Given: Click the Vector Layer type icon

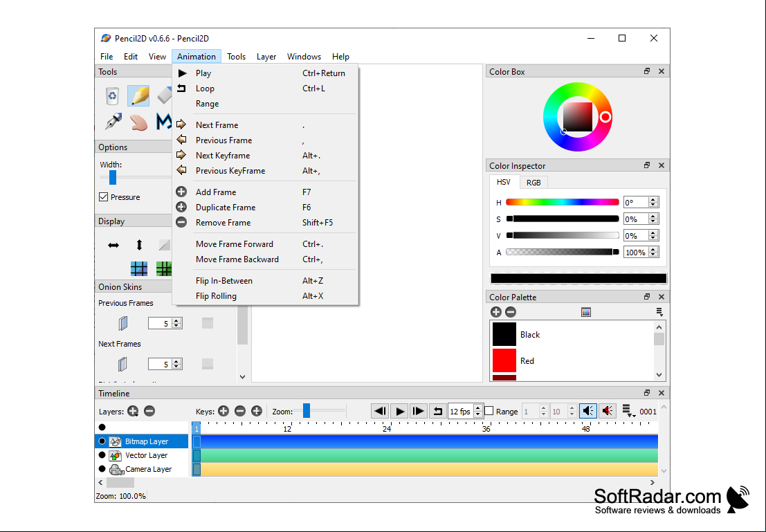Looking at the screenshot, I should tap(116, 455).
